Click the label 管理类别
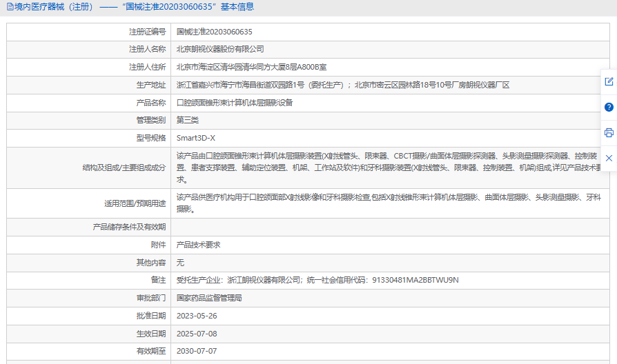 pyautogui.click(x=151, y=120)
